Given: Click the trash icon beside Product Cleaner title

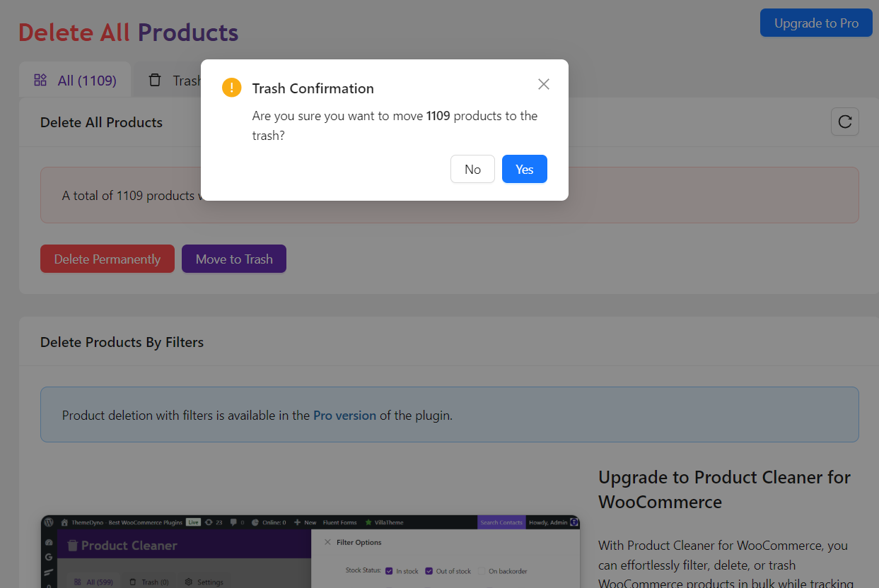Looking at the screenshot, I should tap(72, 545).
